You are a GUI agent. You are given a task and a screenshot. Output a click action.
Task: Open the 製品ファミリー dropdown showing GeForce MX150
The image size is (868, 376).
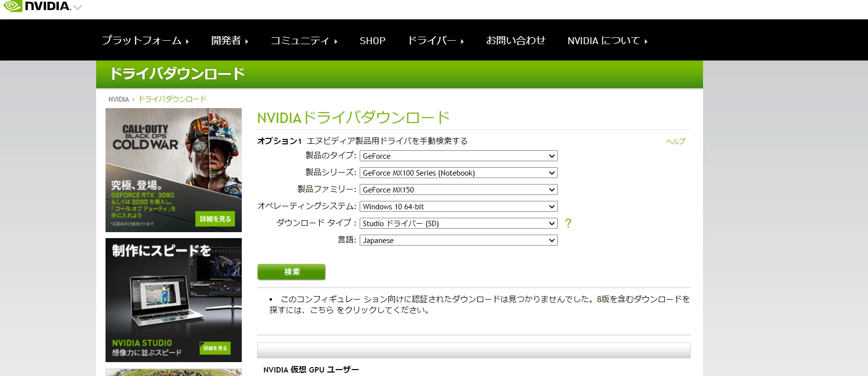coord(458,189)
